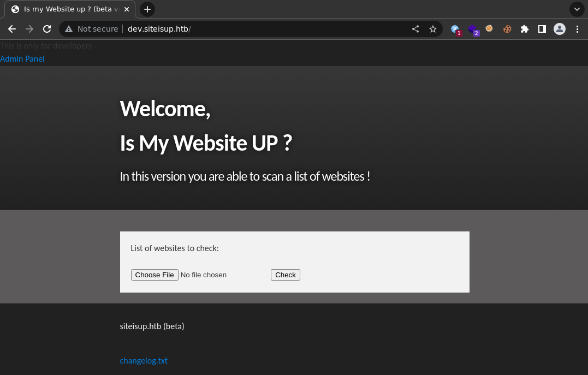
Task: Close the 'Is my Website up' tab
Action: (x=127, y=9)
